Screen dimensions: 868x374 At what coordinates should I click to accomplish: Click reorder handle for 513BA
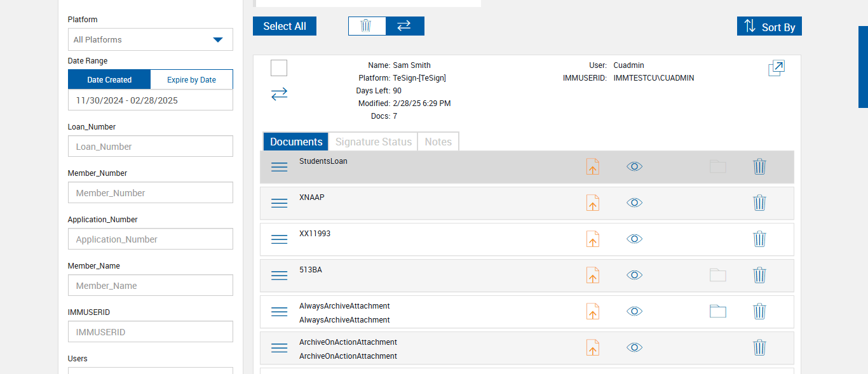coord(279,276)
